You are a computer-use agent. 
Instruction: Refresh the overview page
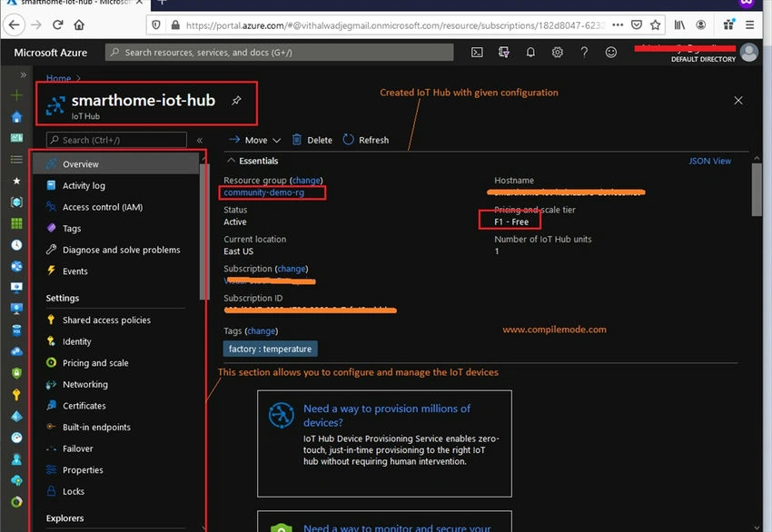point(366,140)
